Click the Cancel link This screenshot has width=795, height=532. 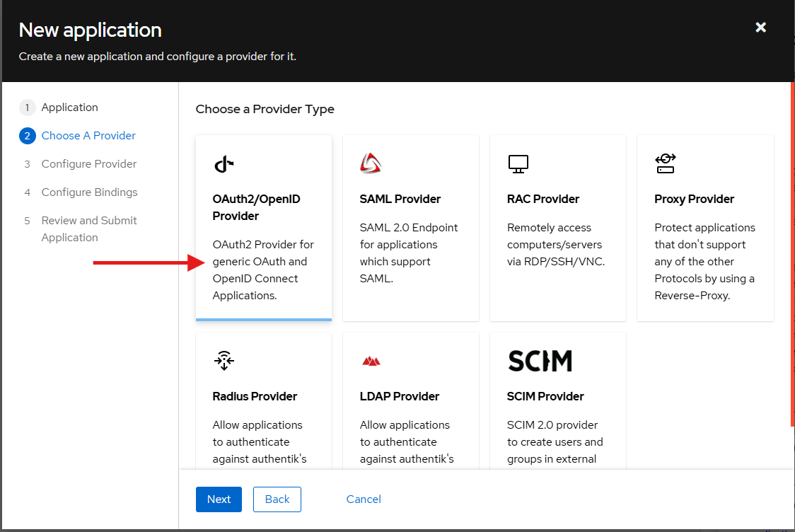point(364,499)
